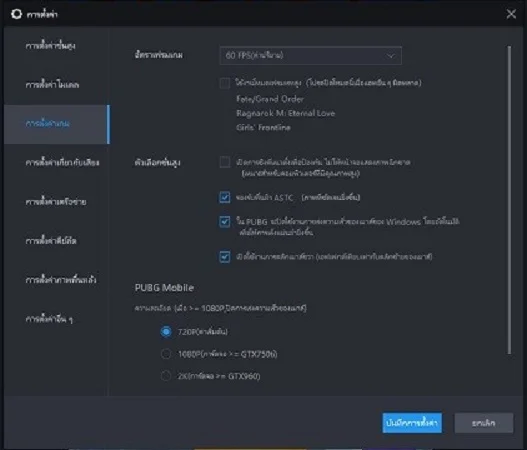Click the PUBG Mobile heading
This screenshot has width=527, height=450.
pos(164,288)
